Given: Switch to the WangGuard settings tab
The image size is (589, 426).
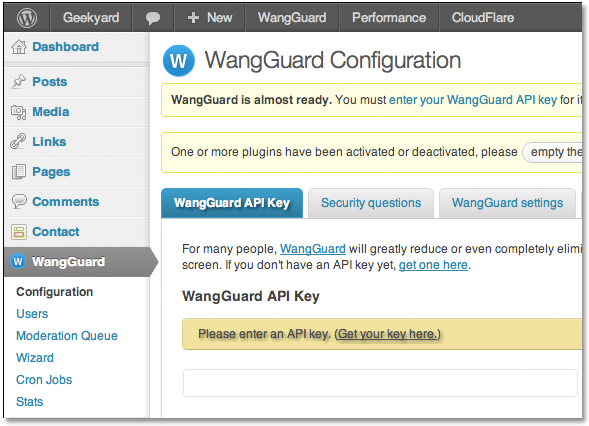Looking at the screenshot, I should (507, 203).
